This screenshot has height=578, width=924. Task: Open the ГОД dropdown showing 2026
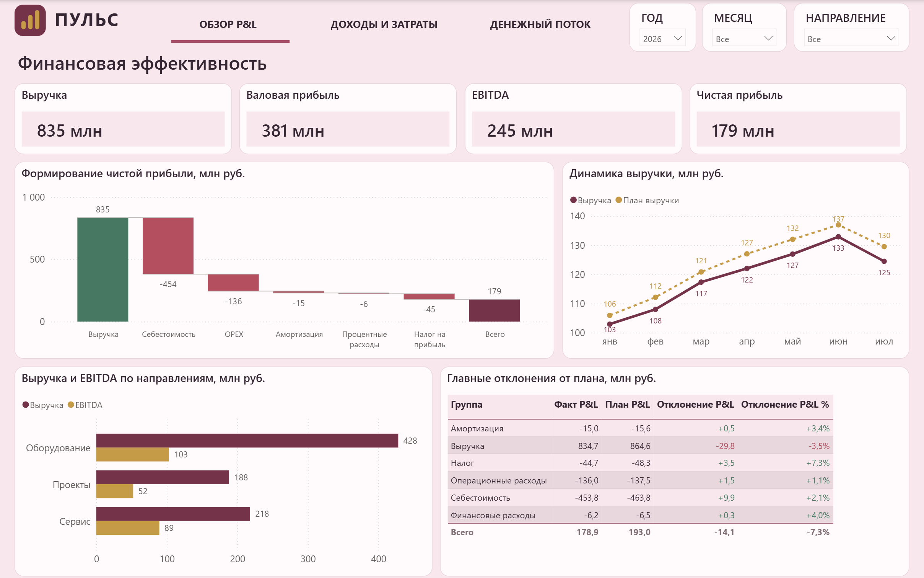click(x=662, y=39)
